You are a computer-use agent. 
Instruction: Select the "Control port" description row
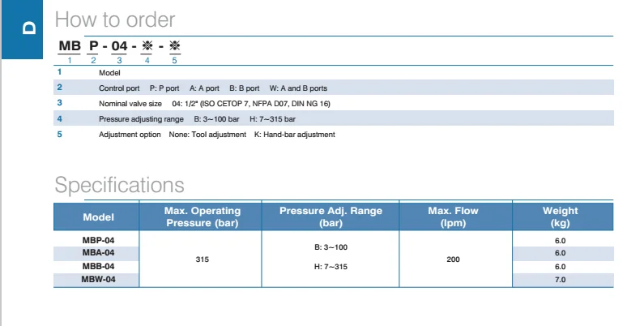point(213,88)
